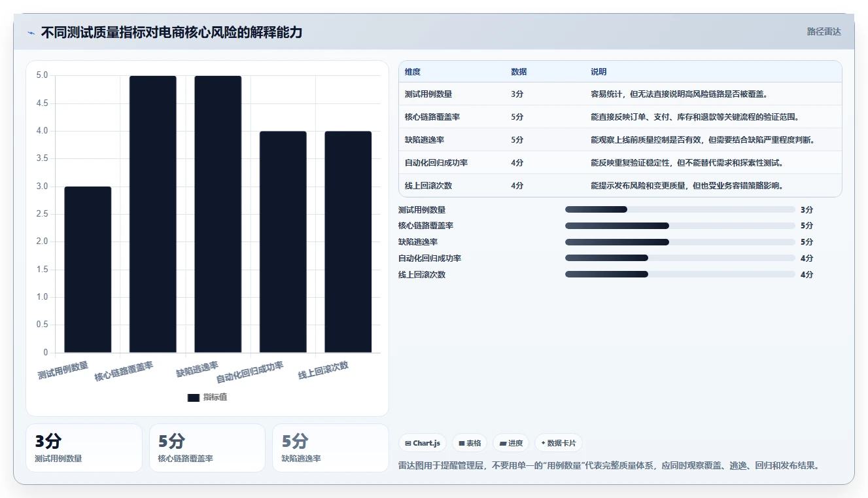The width and height of the screenshot is (868, 498).
Task: Click the description starting 能反映重复验证稳定性
Action: [687, 163]
